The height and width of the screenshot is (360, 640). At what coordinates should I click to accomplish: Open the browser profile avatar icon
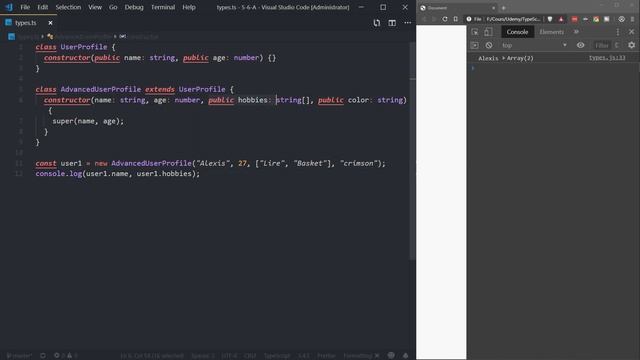coord(621,19)
